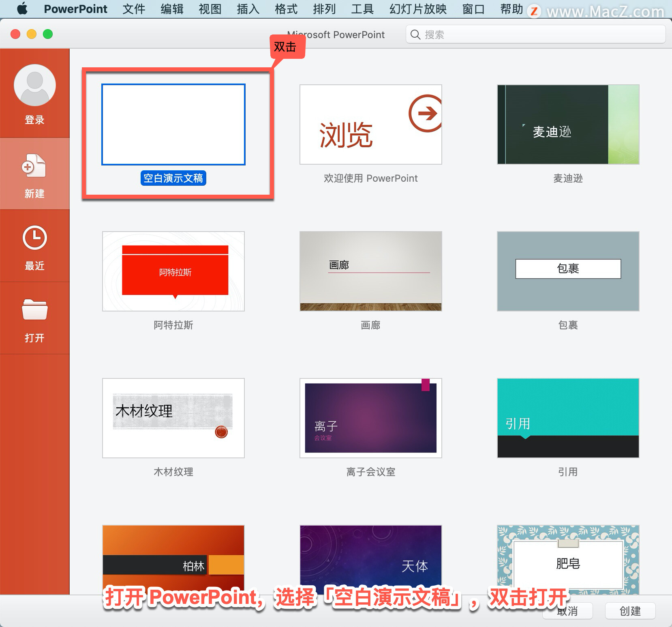The image size is (672, 627).
Task: Click the 离子会议室 caption
Action: click(x=370, y=472)
